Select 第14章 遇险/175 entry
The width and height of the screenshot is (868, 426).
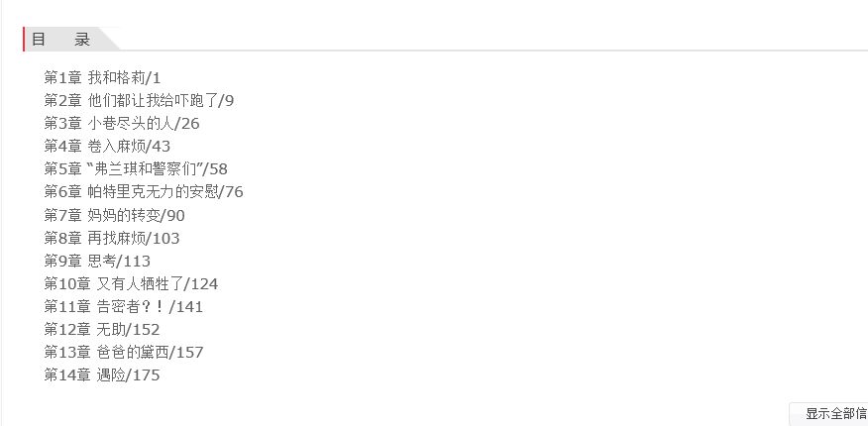coord(102,375)
